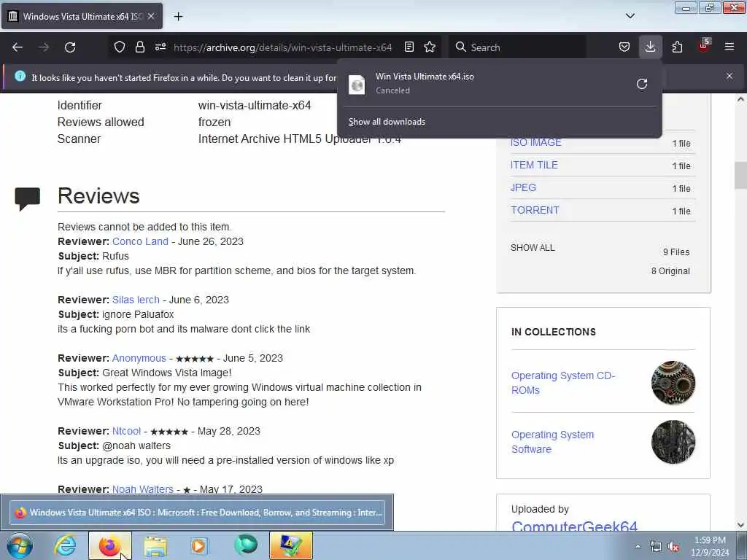Click the CD-ROMs collection gears thumbnail
Screen dimensions: 747x560
click(x=673, y=383)
